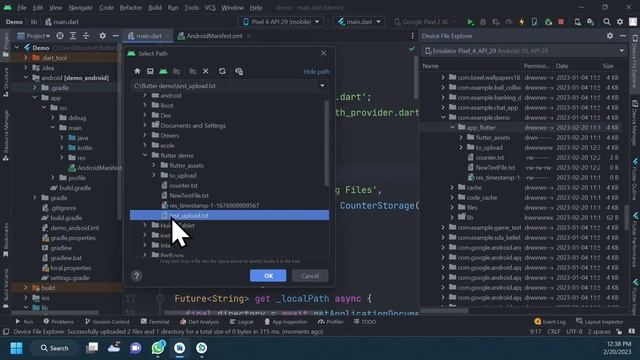Refresh the Select Path file tree
Image resolution: width=640 pixels, height=360 pixels.
click(x=222, y=71)
